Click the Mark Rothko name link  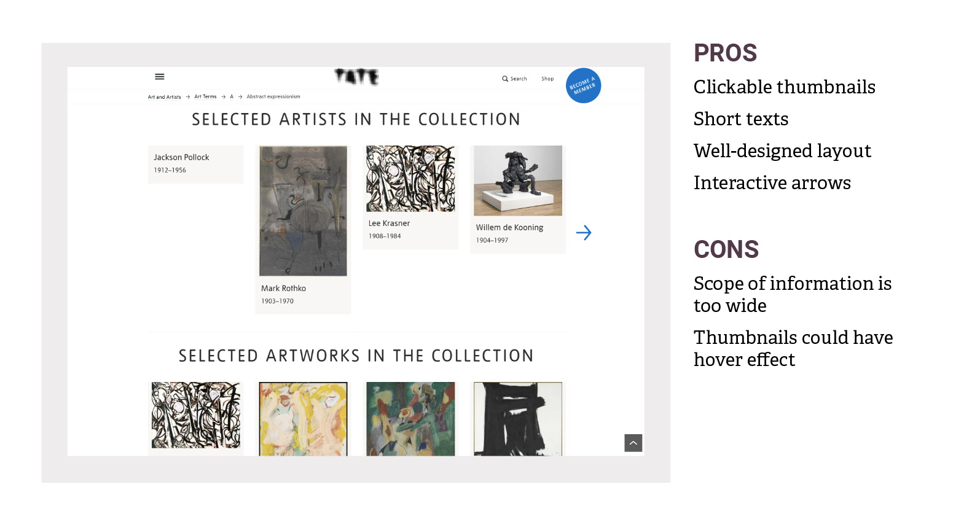[283, 289]
